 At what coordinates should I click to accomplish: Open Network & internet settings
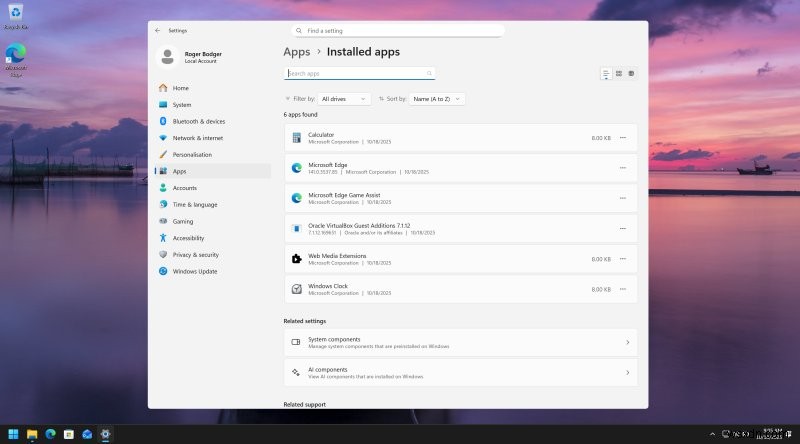tap(213, 138)
